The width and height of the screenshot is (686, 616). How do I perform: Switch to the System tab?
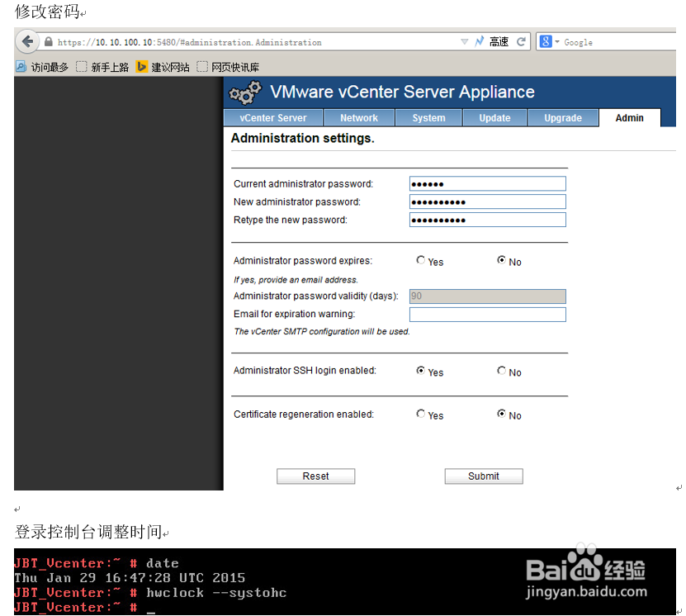pos(428,118)
